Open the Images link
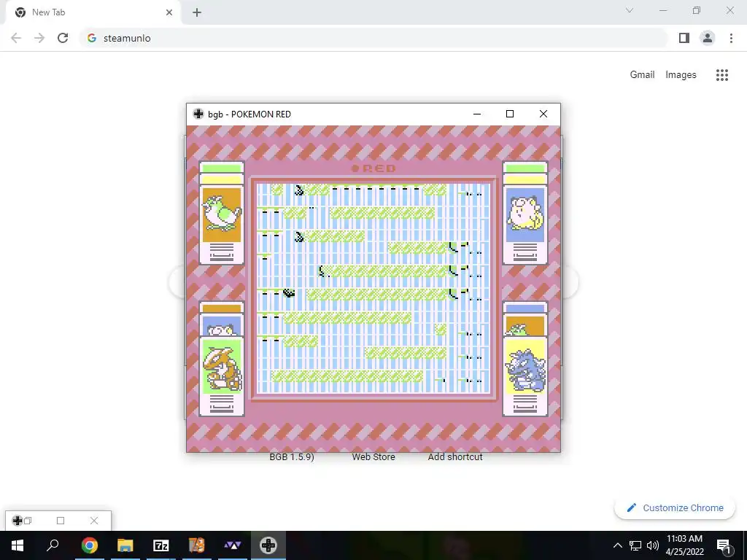The width and height of the screenshot is (747, 560). tap(681, 75)
